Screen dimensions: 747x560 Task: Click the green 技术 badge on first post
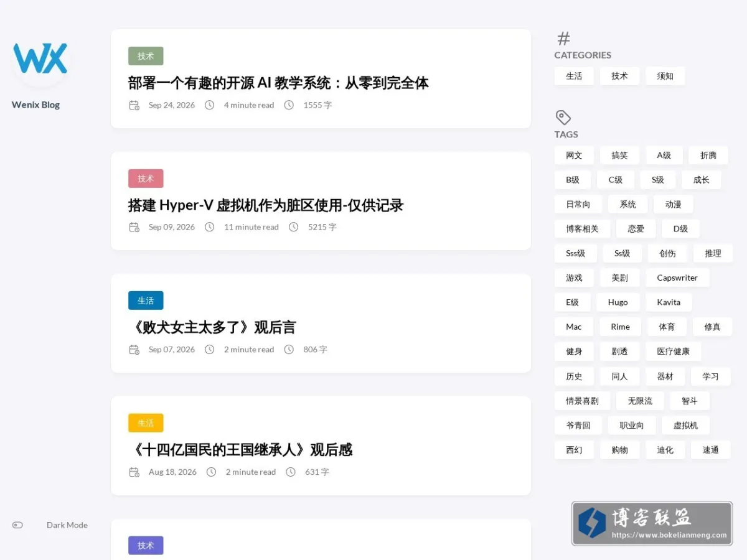click(146, 56)
